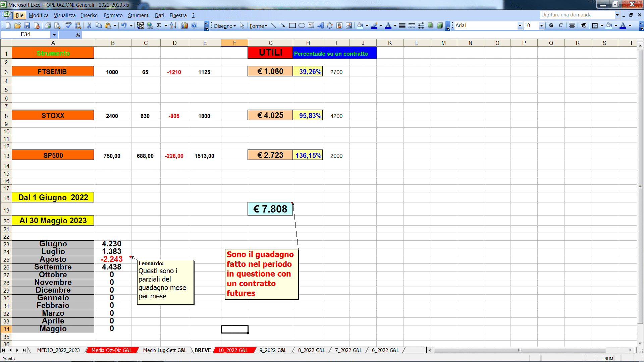Click the Euro conversion icon
The width and height of the screenshot is (644, 362).
(x=141, y=25)
